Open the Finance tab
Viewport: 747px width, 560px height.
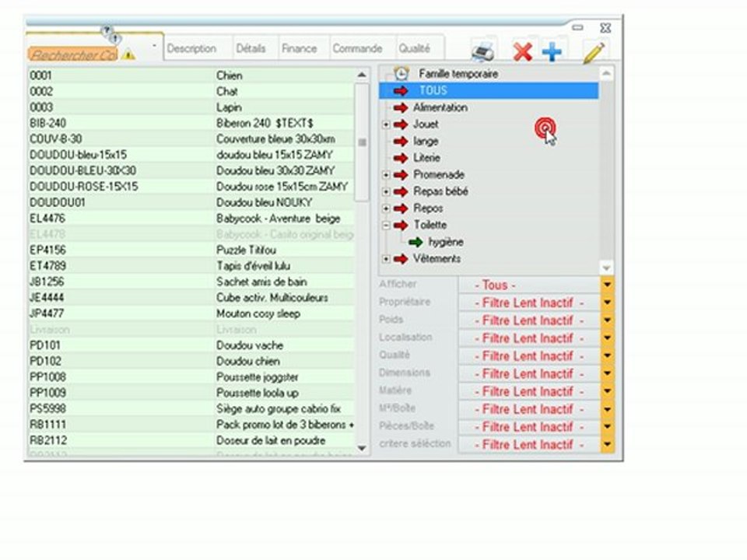point(299,48)
